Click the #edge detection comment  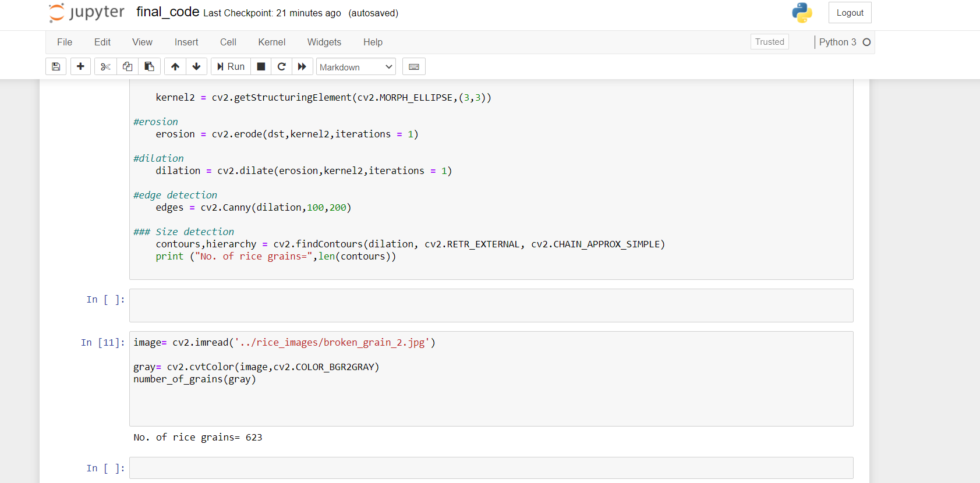[175, 195]
